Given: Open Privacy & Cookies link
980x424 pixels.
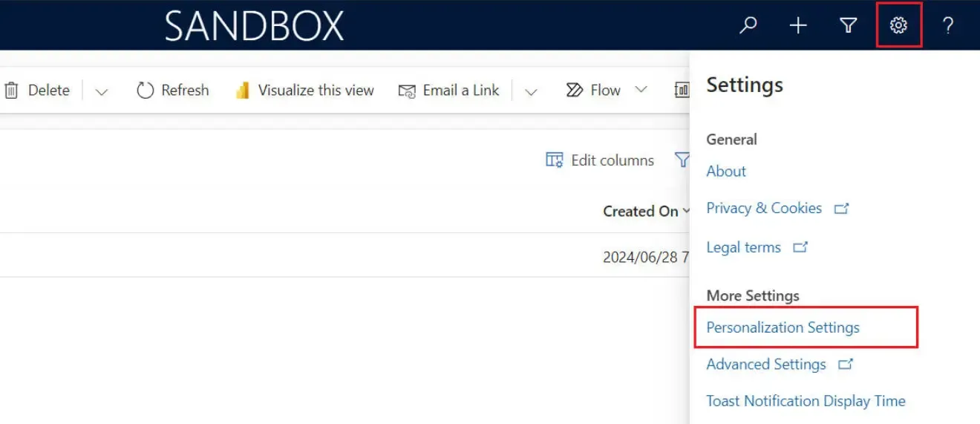Looking at the screenshot, I should (764, 209).
